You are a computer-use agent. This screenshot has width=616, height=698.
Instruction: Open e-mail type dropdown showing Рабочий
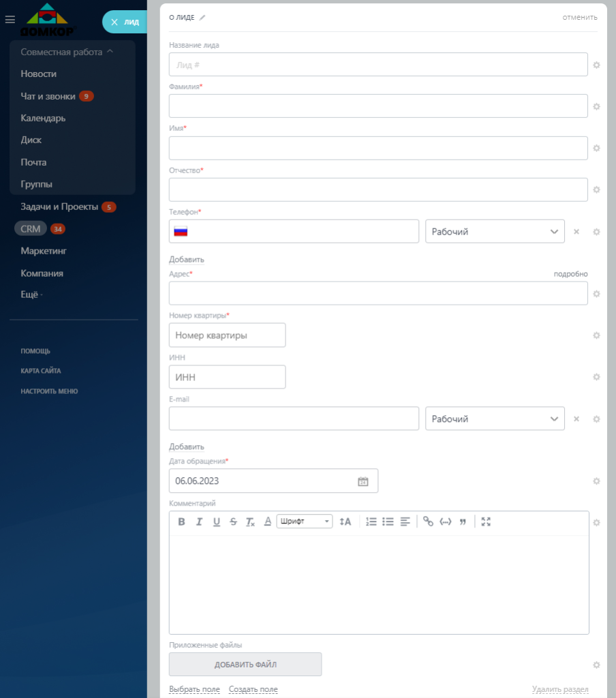(495, 419)
